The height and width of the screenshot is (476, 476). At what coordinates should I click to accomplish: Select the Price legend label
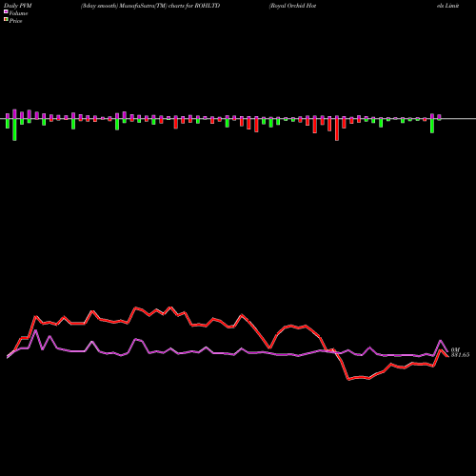(x=15, y=21)
